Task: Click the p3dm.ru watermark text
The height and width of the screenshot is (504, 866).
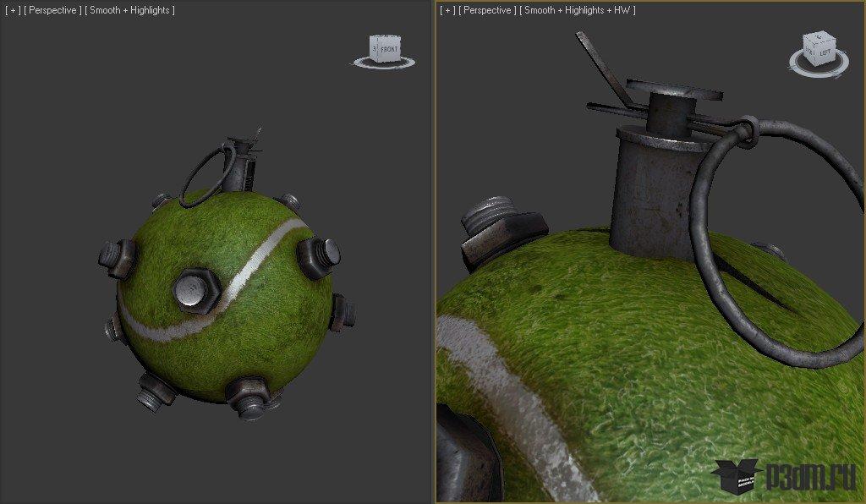Action: 809,479
